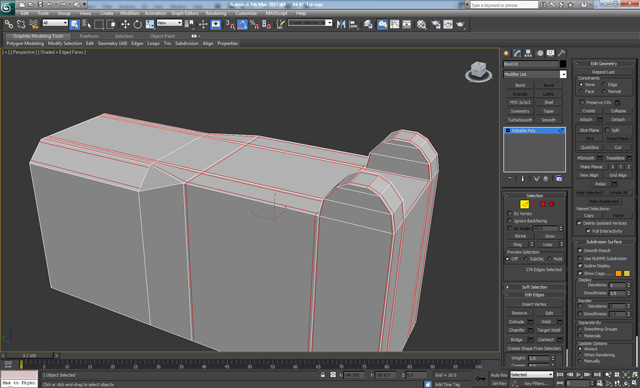The height and width of the screenshot is (388, 640).
Task: Select Border sub-object level icon
Action: 533,204
